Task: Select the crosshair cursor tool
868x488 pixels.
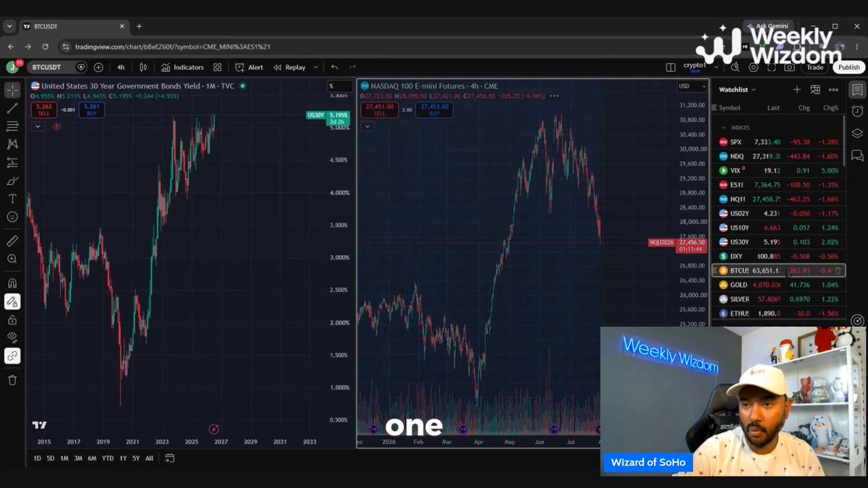Action: tap(12, 90)
